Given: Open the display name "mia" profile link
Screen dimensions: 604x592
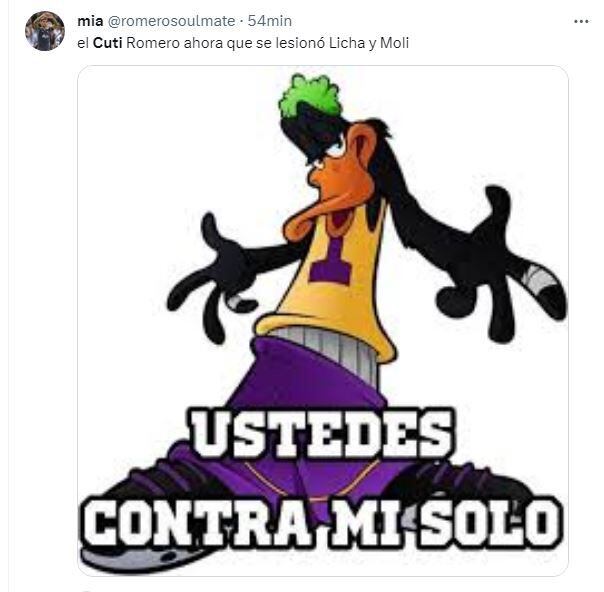Looking at the screenshot, I should [x=90, y=21].
